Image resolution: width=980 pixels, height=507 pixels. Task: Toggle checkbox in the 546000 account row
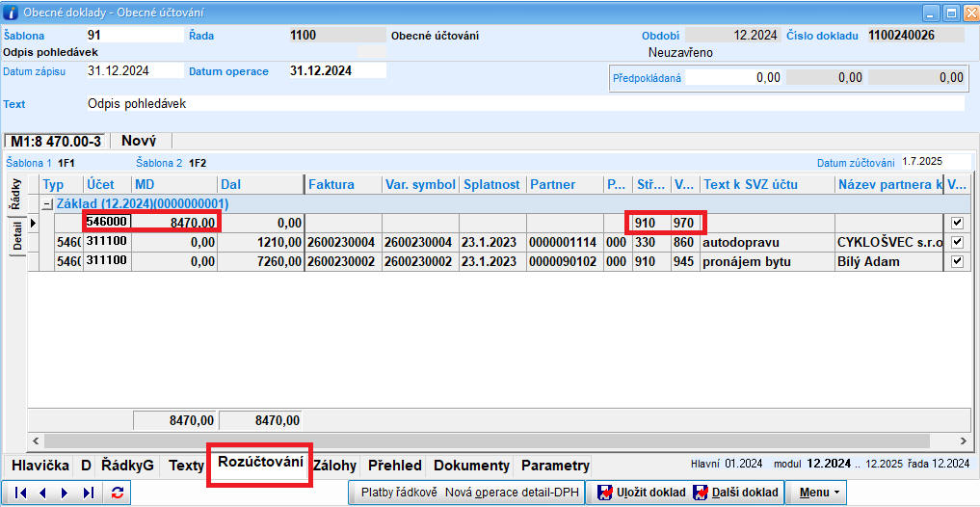(x=956, y=223)
